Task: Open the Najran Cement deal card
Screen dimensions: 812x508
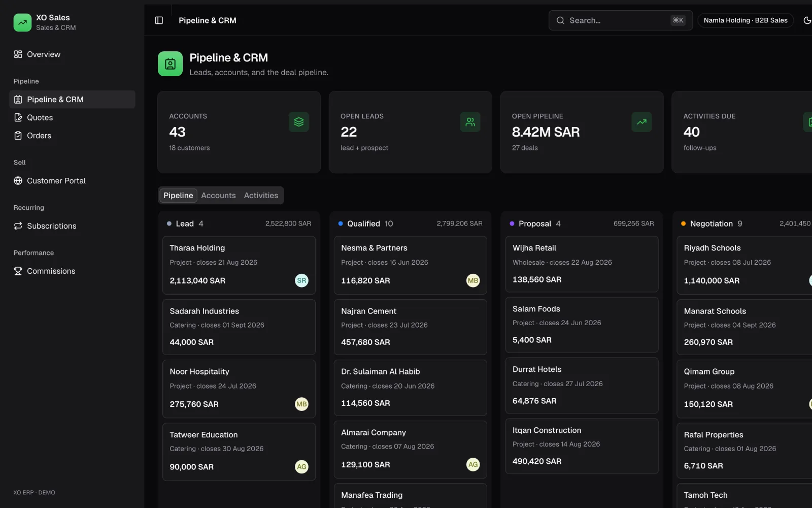Action: (411, 327)
